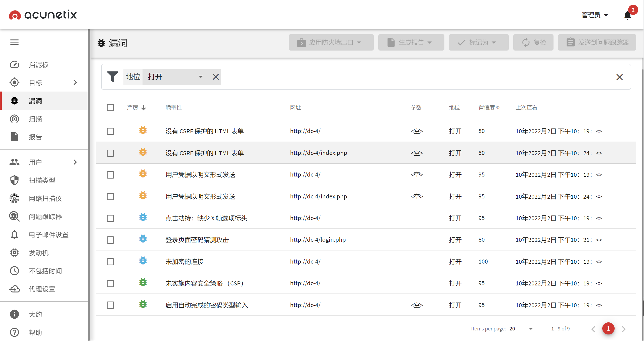Click the target/目标 icon in sidebar

tap(15, 82)
